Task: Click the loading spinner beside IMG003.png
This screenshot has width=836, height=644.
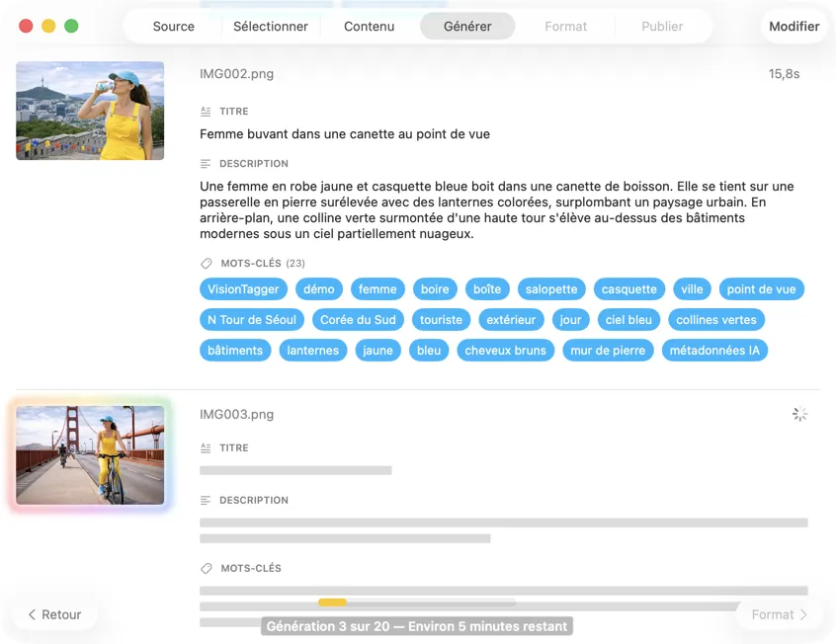Action: (x=799, y=415)
